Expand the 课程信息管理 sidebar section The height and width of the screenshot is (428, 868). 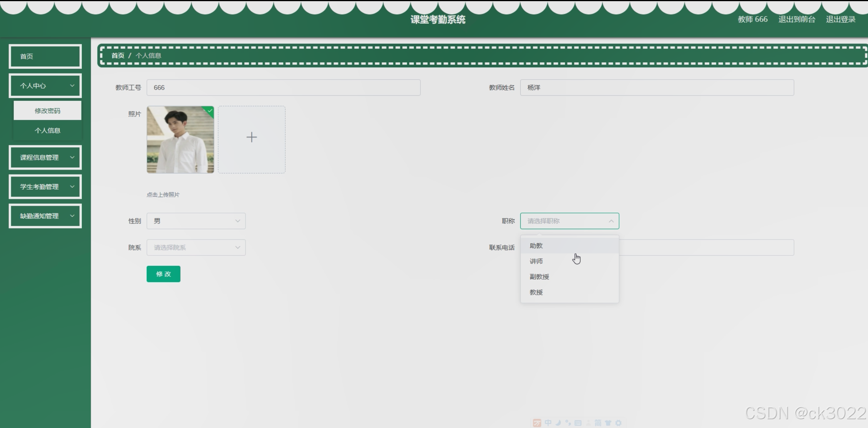click(x=45, y=157)
